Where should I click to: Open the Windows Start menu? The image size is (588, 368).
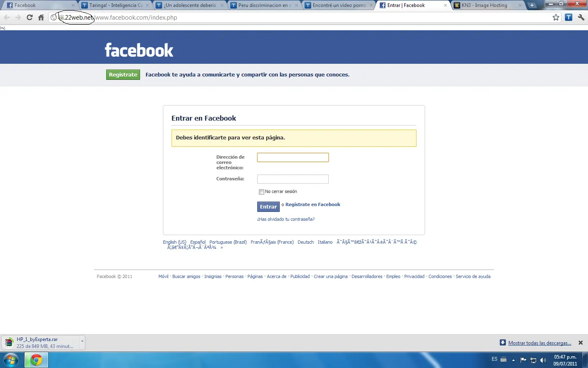coord(11,360)
